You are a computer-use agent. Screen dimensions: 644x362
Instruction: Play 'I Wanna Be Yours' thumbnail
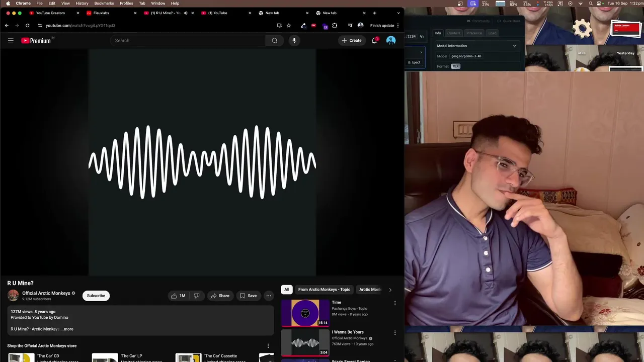tap(305, 342)
